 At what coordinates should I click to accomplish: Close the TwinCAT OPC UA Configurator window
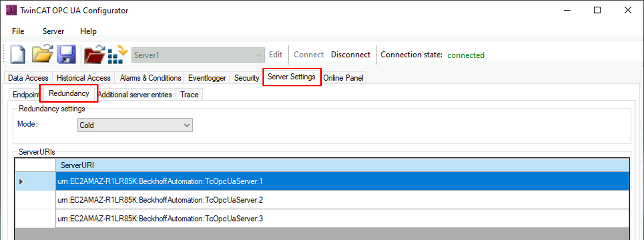coord(627,10)
